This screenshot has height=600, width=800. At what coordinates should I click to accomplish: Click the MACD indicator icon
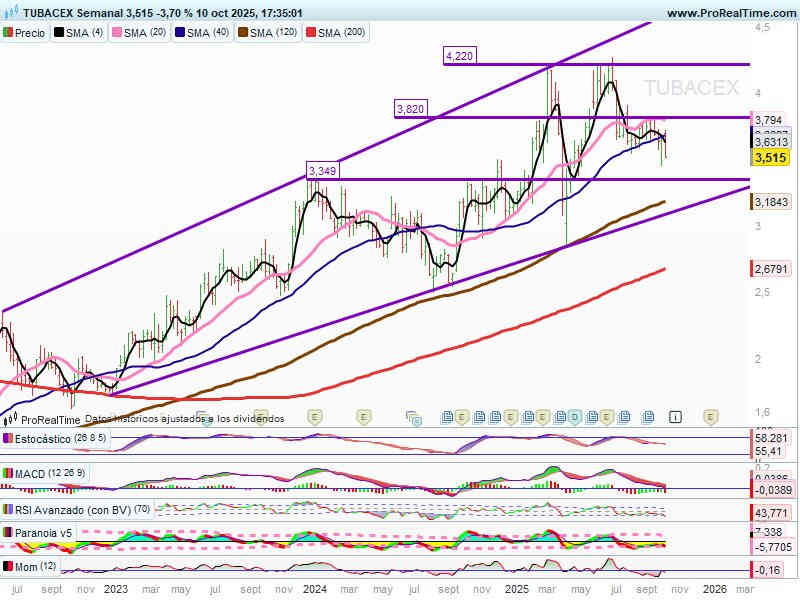point(8,472)
